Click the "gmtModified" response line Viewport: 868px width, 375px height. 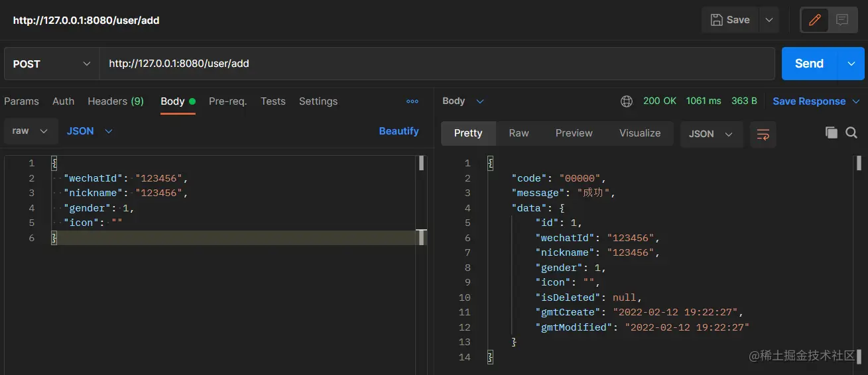[643, 327]
